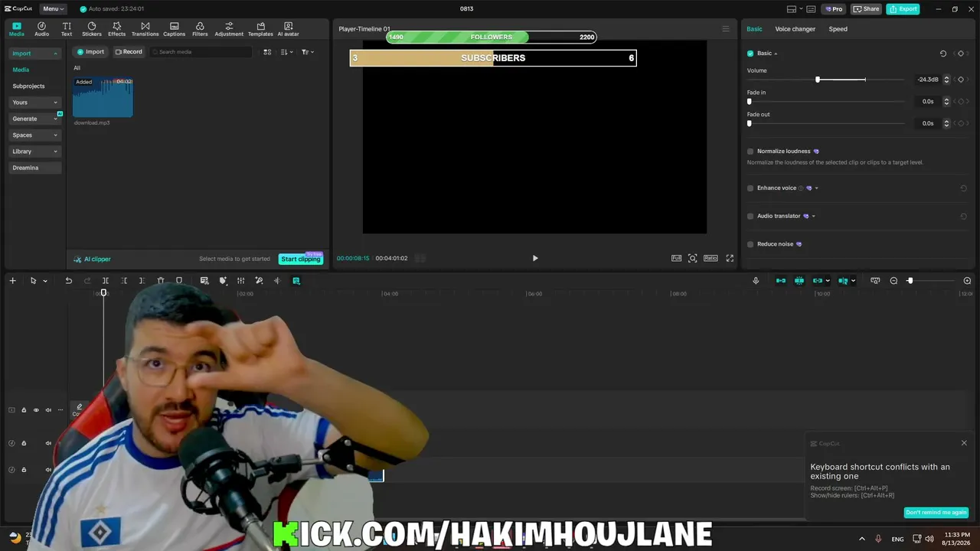Click the Import button in media panel
This screenshot has height=551, width=980.
pos(90,52)
